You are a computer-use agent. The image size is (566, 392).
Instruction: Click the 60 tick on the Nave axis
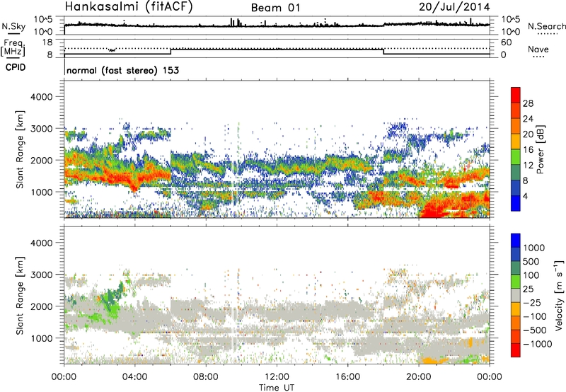pos(507,42)
